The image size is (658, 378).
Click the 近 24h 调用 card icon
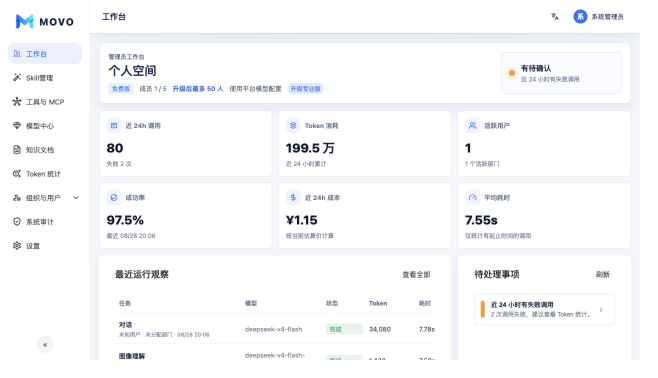click(x=114, y=125)
